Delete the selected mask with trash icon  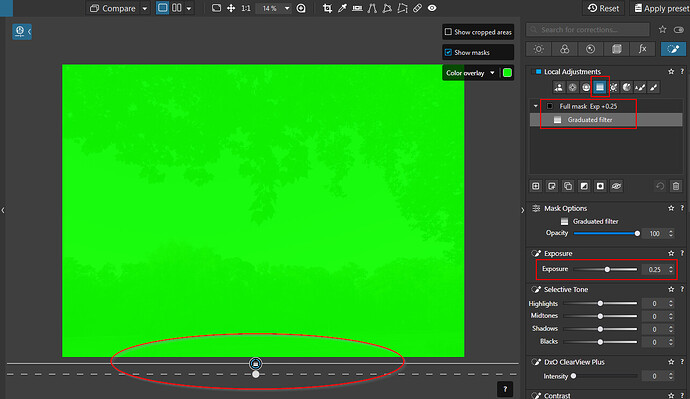pyautogui.click(x=676, y=186)
